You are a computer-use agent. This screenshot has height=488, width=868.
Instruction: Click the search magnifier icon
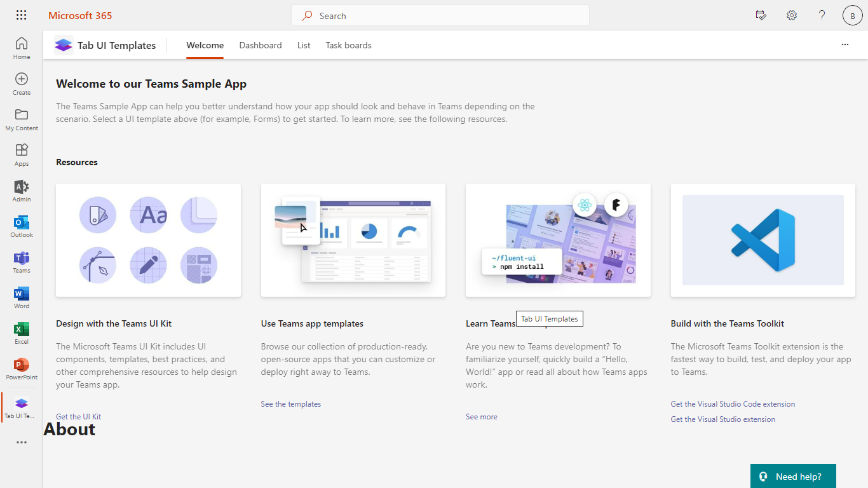(x=308, y=16)
